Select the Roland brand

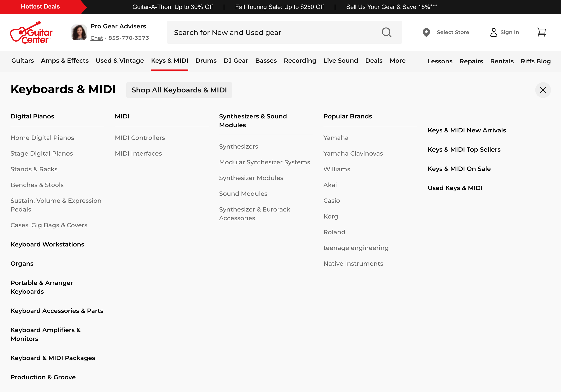point(334,232)
